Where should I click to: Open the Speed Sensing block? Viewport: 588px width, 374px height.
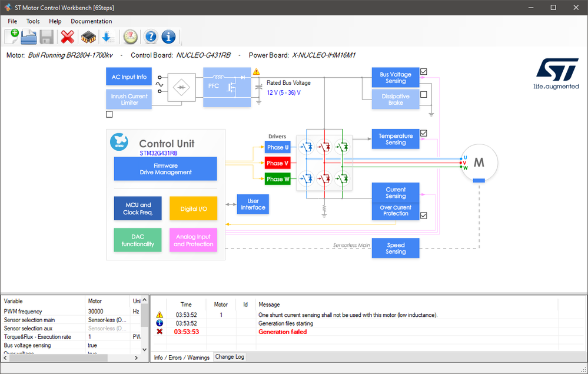coord(396,249)
